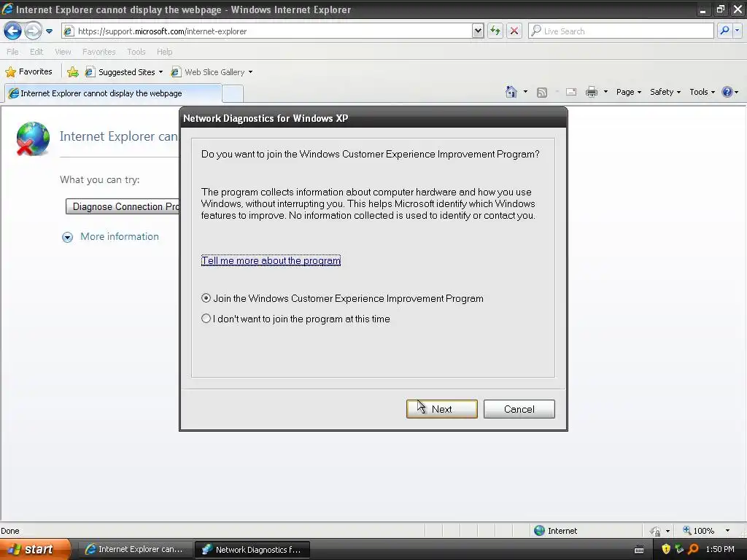
Task: Open Web Slice Gallery dropdown
Action: point(212,72)
